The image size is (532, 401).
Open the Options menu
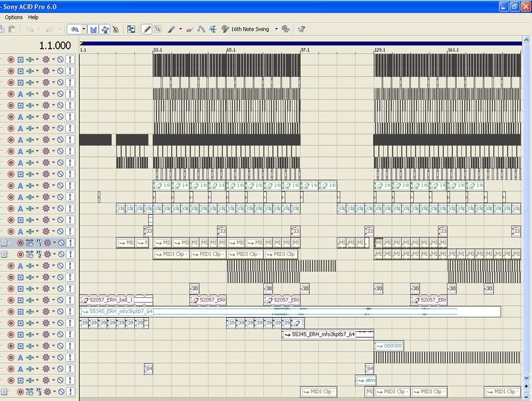[x=13, y=17]
